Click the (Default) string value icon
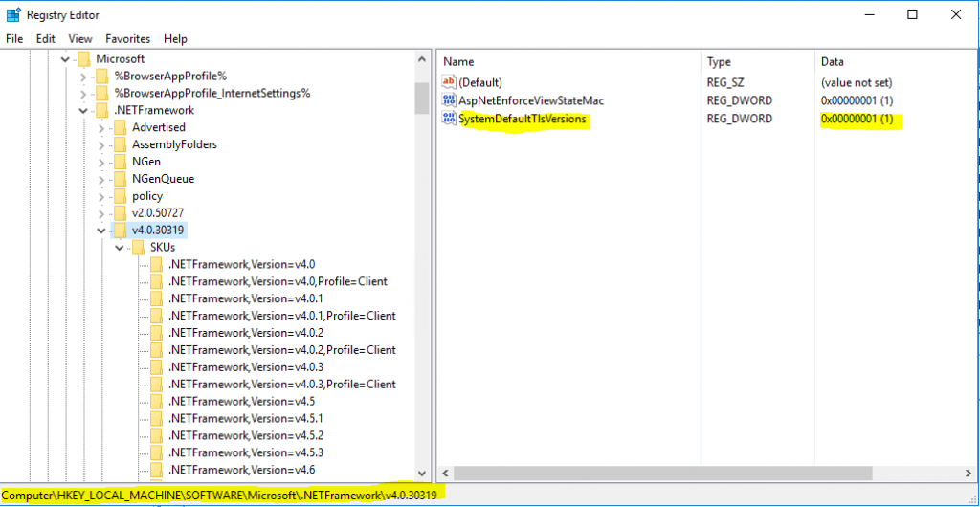 tap(449, 82)
